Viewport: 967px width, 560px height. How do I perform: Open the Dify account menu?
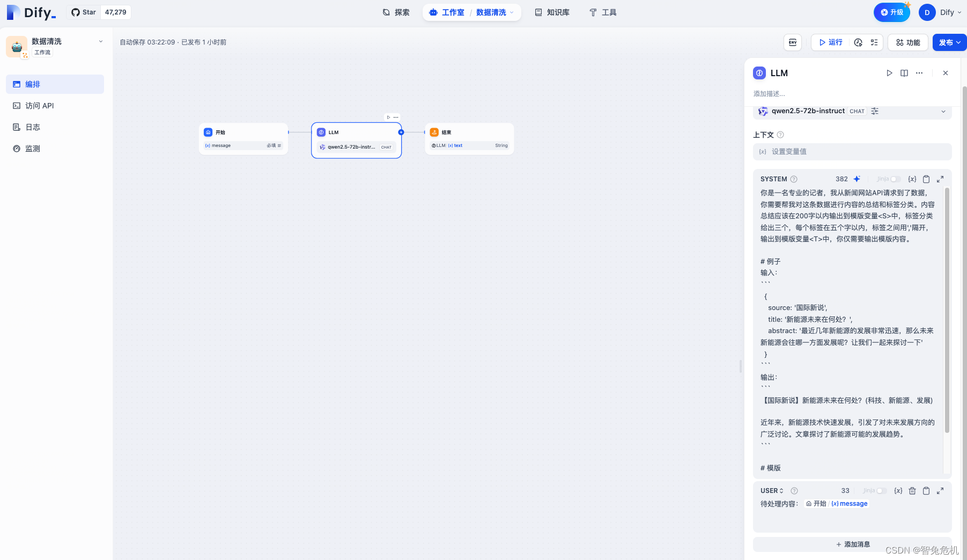[x=941, y=12]
